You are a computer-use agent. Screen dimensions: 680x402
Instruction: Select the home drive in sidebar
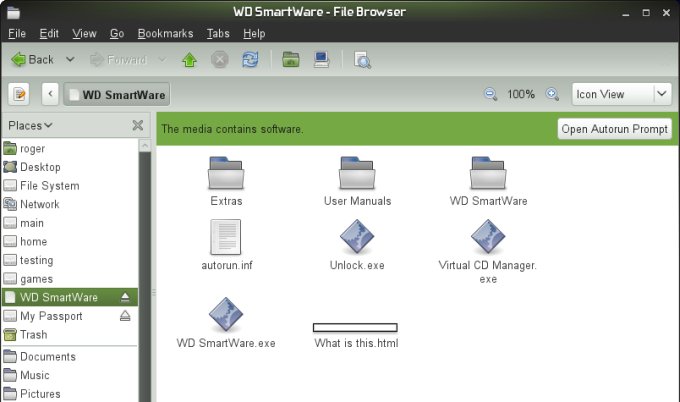coord(69,242)
